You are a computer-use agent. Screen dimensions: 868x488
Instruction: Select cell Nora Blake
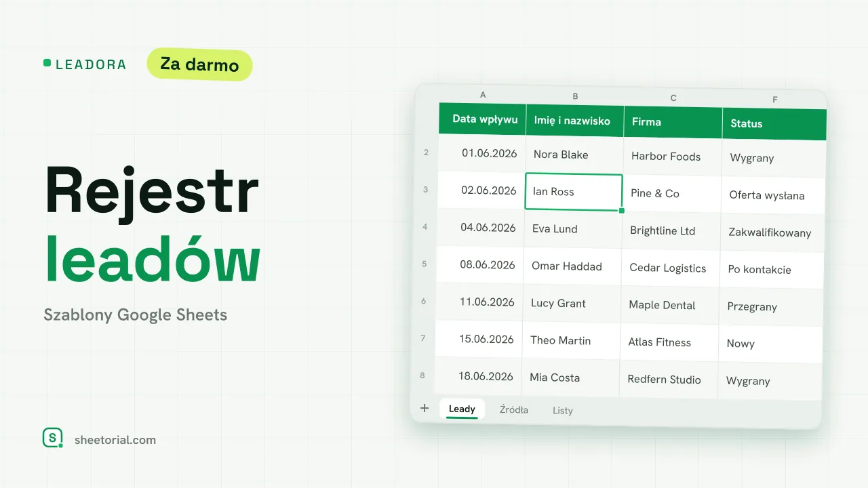[x=574, y=155]
